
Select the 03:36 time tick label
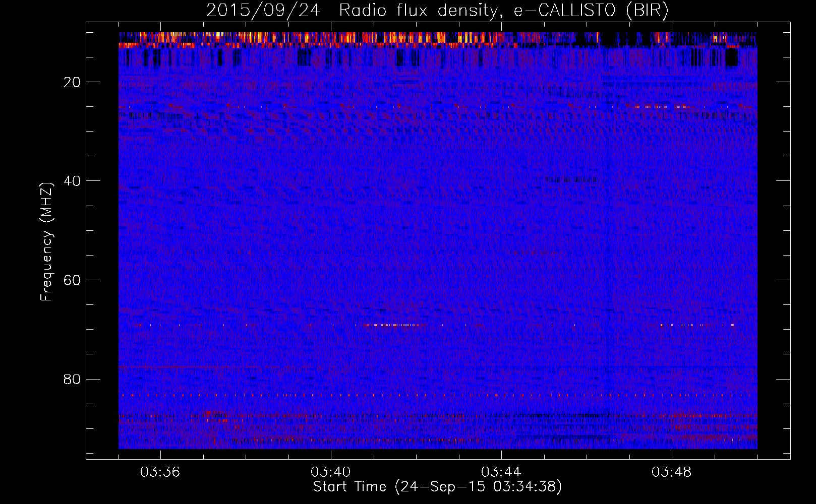pyautogui.click(x=160, y=472)
